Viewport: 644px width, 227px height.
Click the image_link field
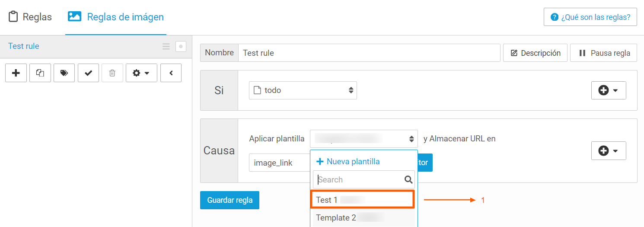pyautogui.click(x=280, y=163)
